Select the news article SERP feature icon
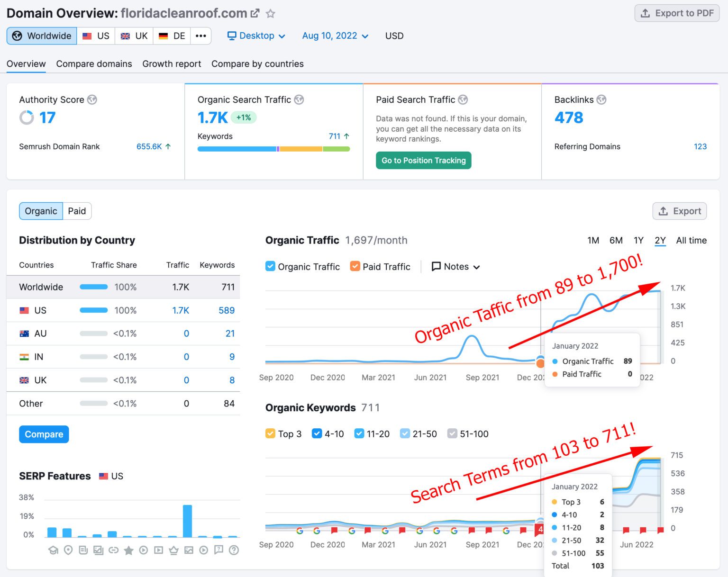The height and width of the screenshot is (577, 728). [83, 550]
